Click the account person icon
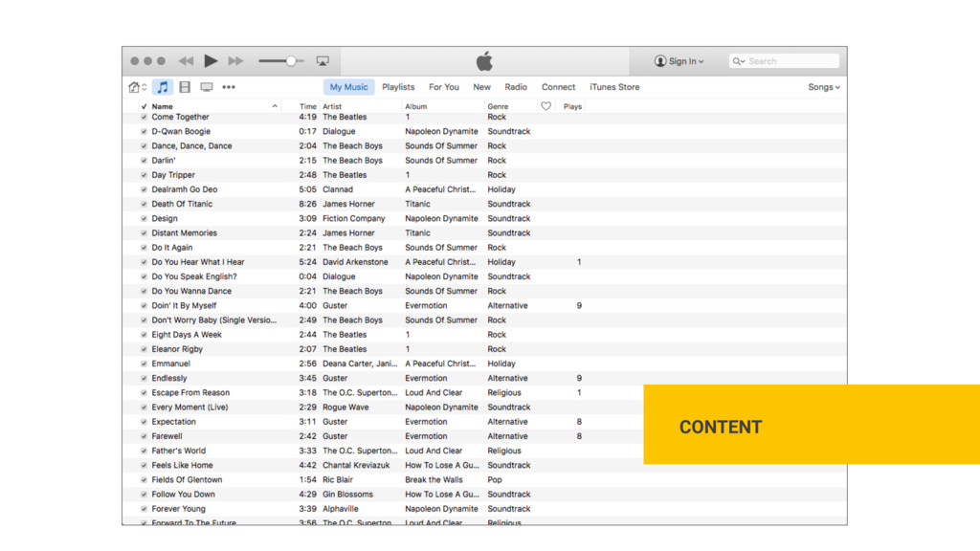 (x=660, y=61)
